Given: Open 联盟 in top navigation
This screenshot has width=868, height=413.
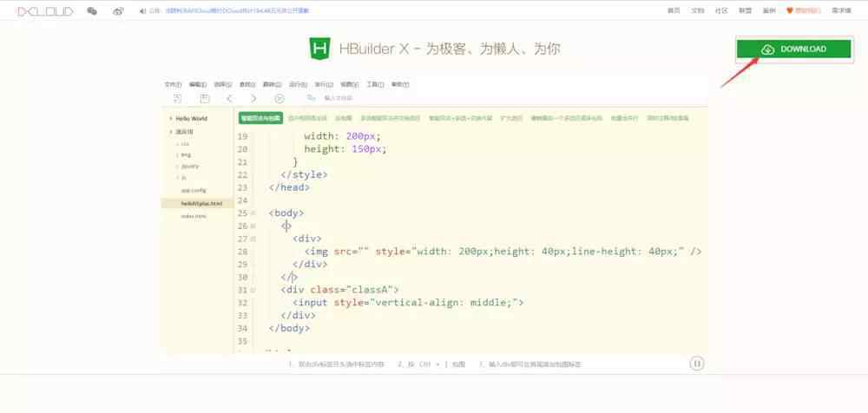Looking at the screenshot, I should (745, 10).
